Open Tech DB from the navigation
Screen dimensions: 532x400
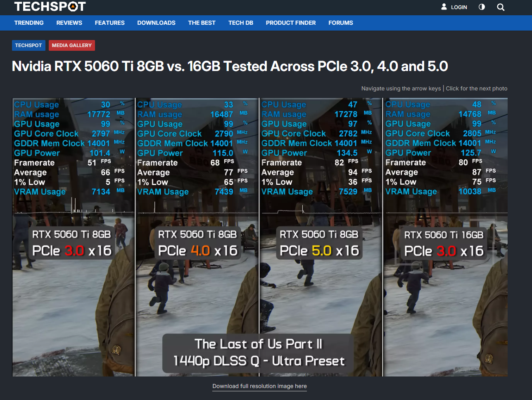pos(241,23)
